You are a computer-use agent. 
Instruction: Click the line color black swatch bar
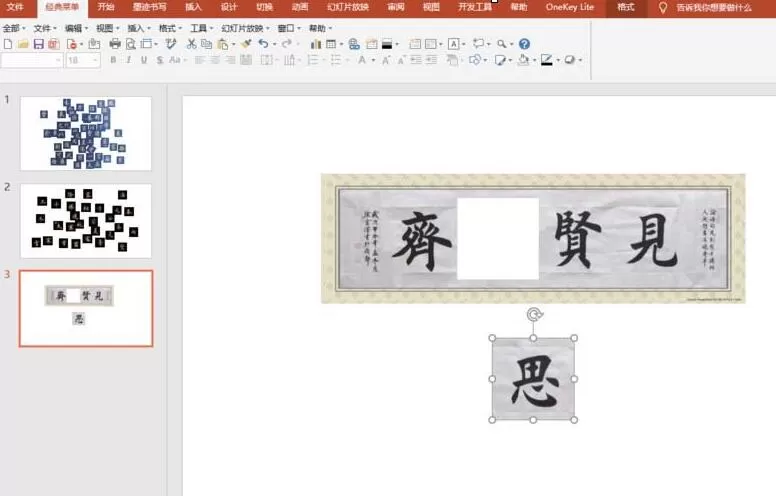pyautogui.click(x=546, y=64)
